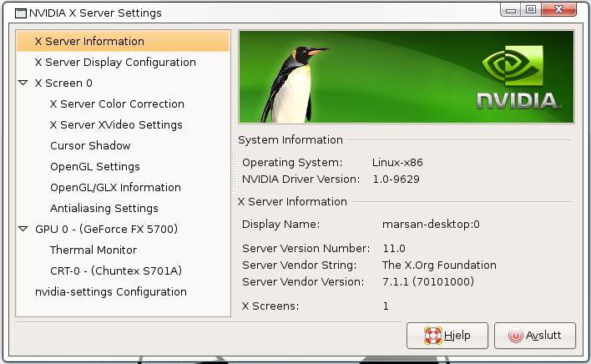
Task: Select Cursor Shadow settings
Action: coord(90,145)
